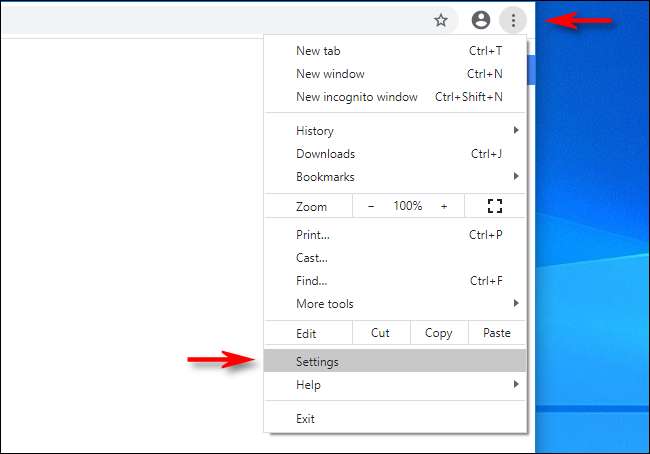This screenshot has height=454, width=650.
Task: Click the three-dot Chrome menu button
Action: pyautogui.click(x=513, y=20)
